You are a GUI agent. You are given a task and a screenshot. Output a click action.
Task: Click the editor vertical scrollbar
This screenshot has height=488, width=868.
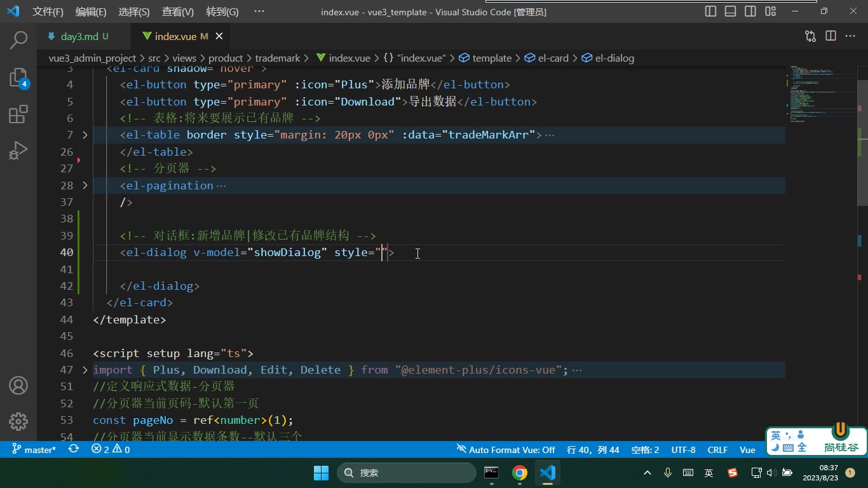point(862,142)
